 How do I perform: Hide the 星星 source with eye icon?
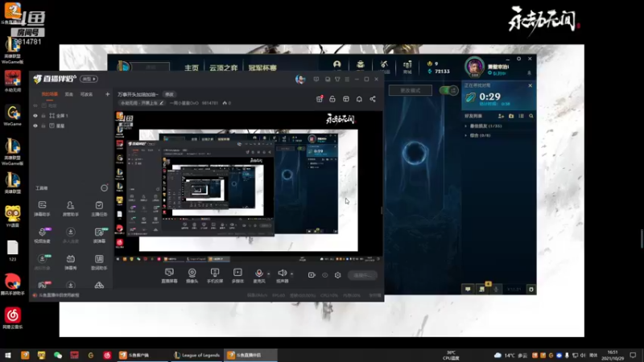pyautogui.click(x=35, y=125)
